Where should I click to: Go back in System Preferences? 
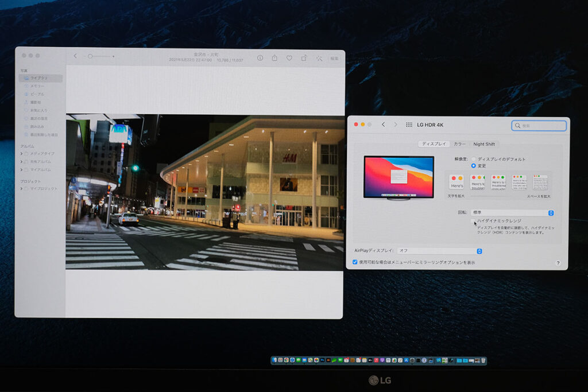[383, 125]
